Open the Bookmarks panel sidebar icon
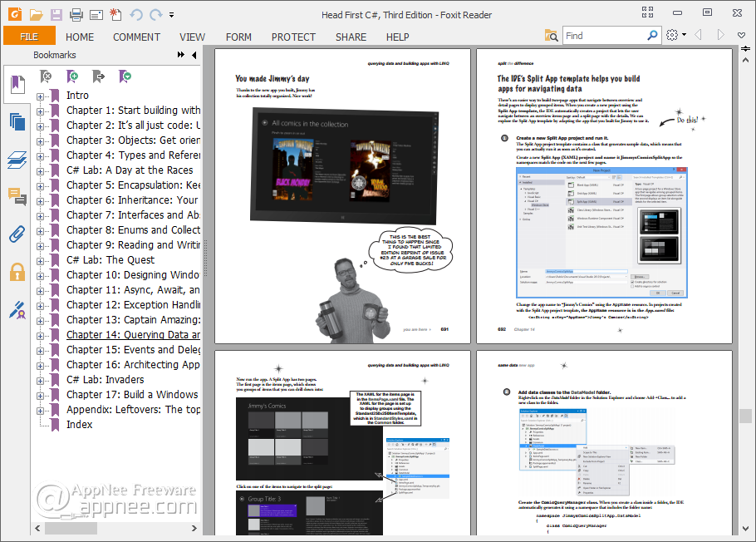756x542 pixels. point(17,84)
